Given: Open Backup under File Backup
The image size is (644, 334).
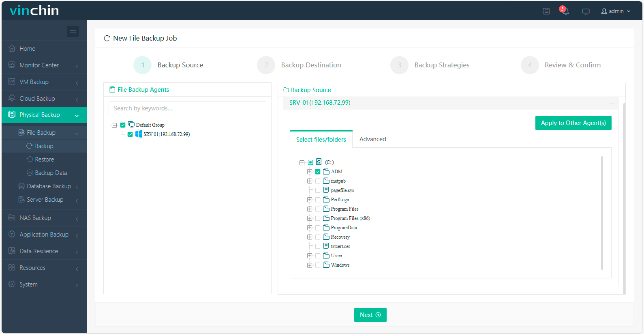Looking at the screenshot, I should tap(44, 146).
